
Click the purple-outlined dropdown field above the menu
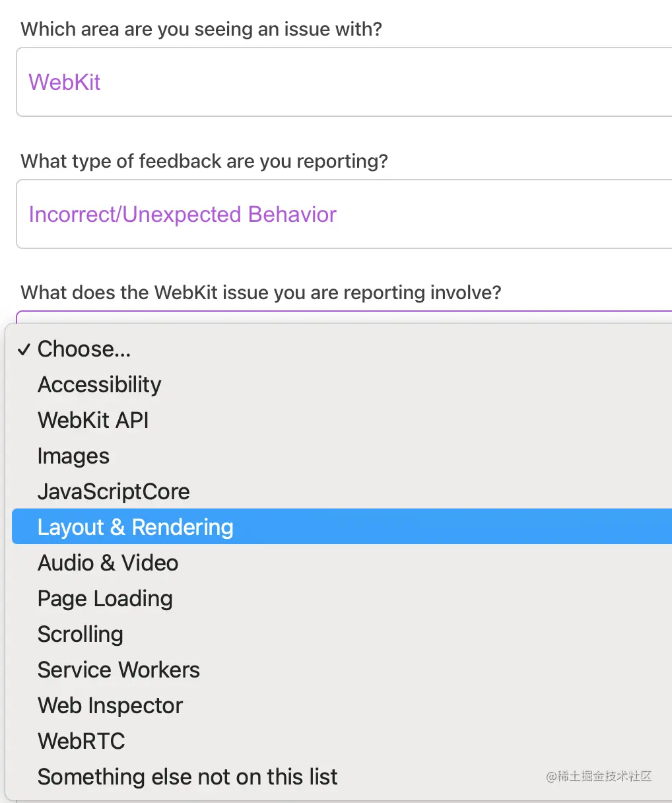(343, 317)
